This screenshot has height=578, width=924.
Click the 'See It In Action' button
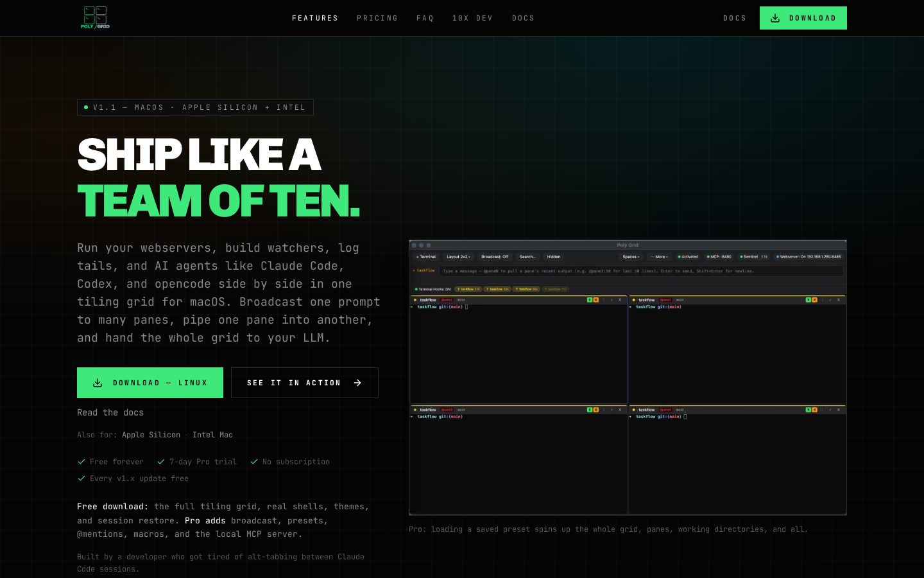click(305, 383)
